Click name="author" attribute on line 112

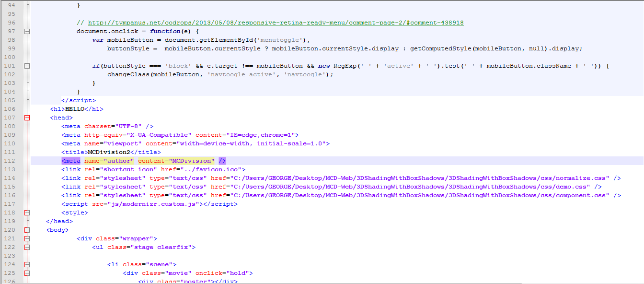(x=109, y=161)
